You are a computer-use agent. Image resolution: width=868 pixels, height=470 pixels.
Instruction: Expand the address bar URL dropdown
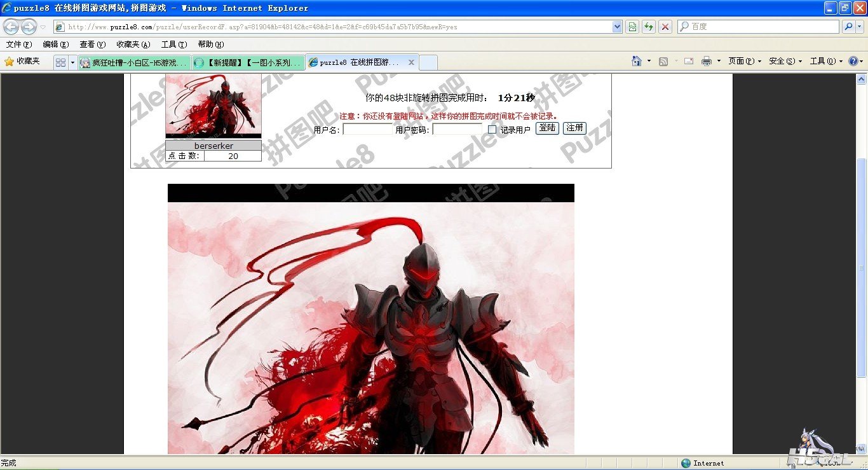pos(617,27)
